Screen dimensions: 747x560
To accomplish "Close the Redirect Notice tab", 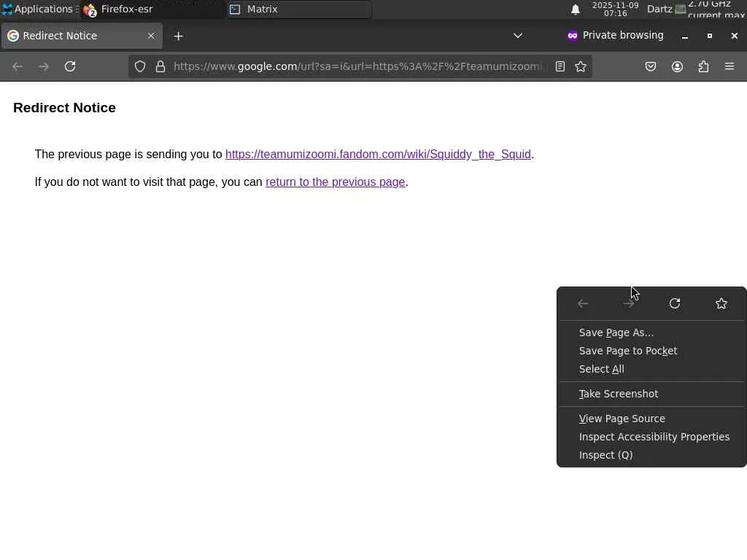I will (151, 36).
